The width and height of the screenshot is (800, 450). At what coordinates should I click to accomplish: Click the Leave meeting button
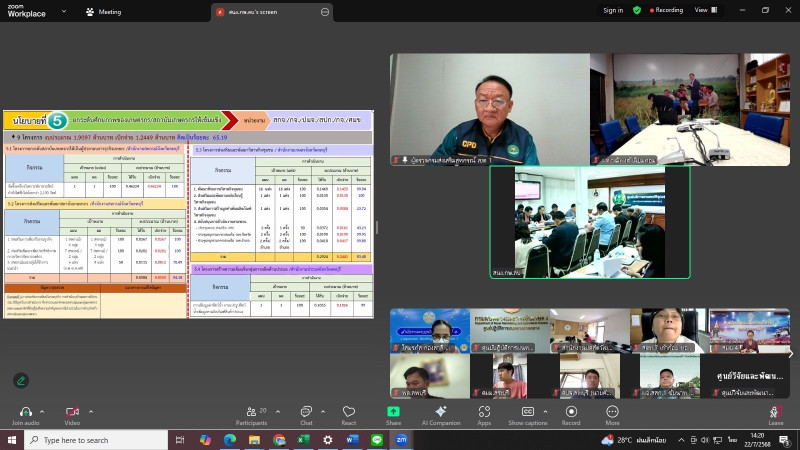pyautogui.click(x=775, y=411)
